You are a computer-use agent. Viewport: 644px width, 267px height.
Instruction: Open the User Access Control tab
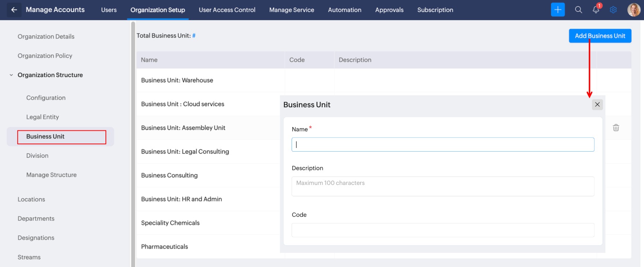(227, 10)
